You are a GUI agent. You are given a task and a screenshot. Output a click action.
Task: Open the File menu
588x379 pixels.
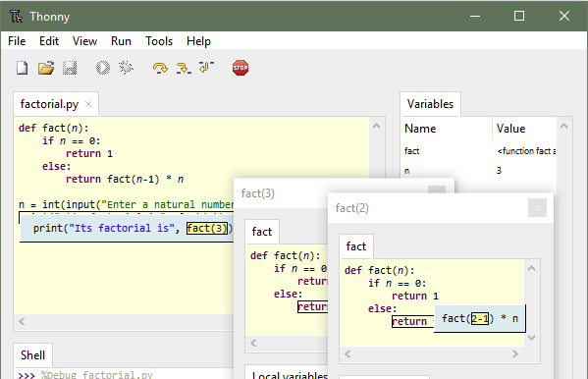point(17,41)
